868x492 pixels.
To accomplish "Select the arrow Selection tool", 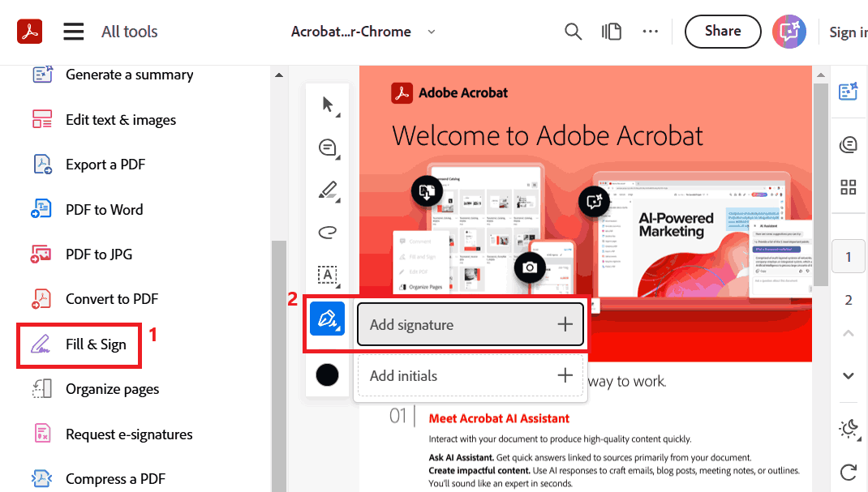I will click(327, 104).
